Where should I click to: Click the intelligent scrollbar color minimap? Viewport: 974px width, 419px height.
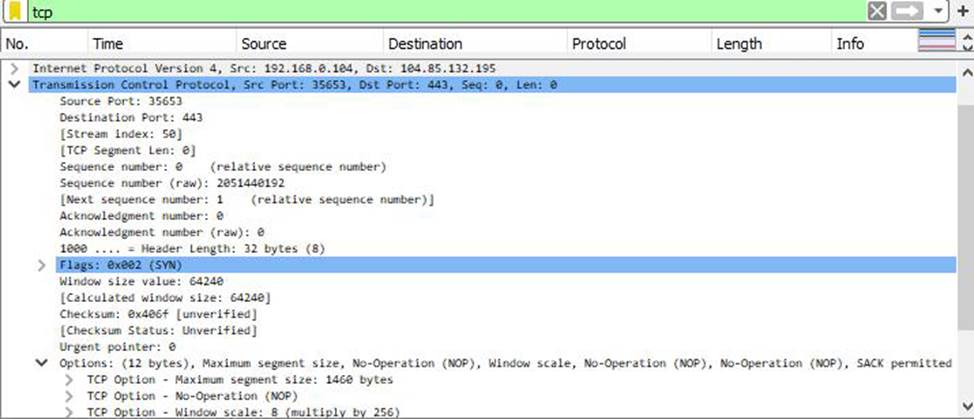pyautogui.click(x=936, y=42)
